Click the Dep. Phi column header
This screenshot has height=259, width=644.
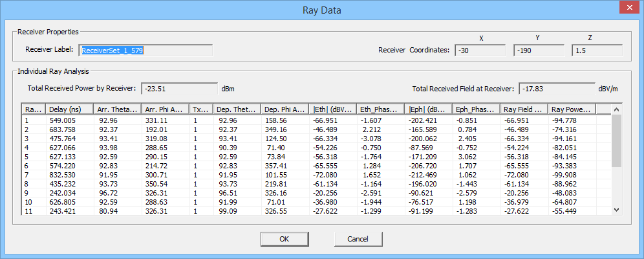(285, 109)
